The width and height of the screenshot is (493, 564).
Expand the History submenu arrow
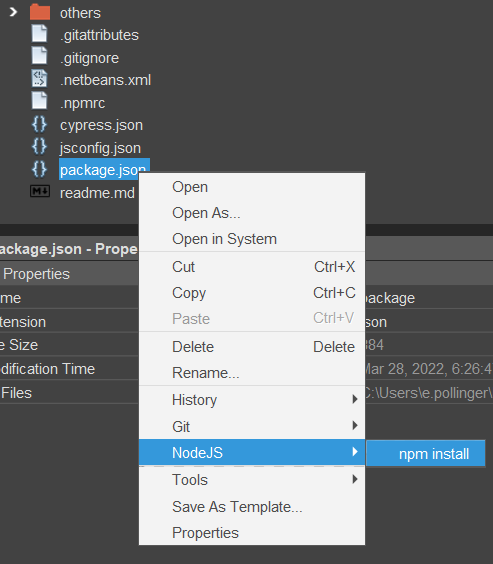pos(355,399)
